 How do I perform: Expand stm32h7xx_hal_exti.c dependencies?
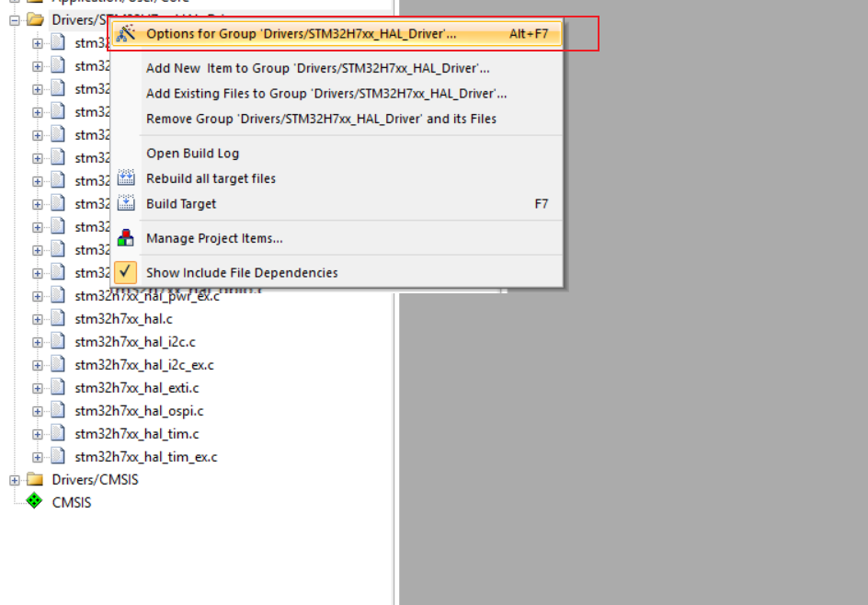[37, 389]
